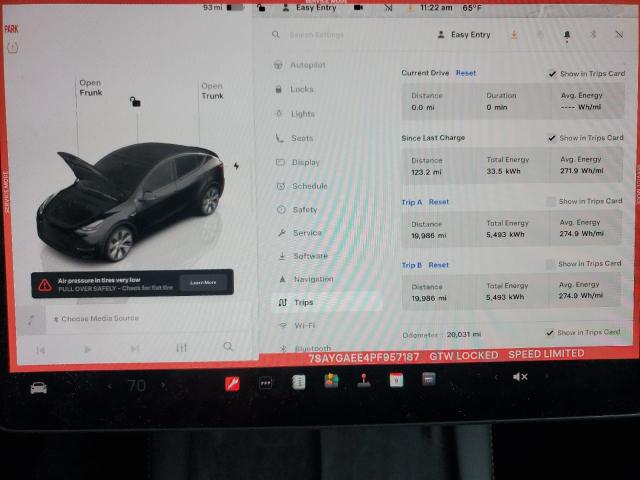Tap the 70 temperature setting
Viewport: 640px width, 480px height.
[136, 385]
